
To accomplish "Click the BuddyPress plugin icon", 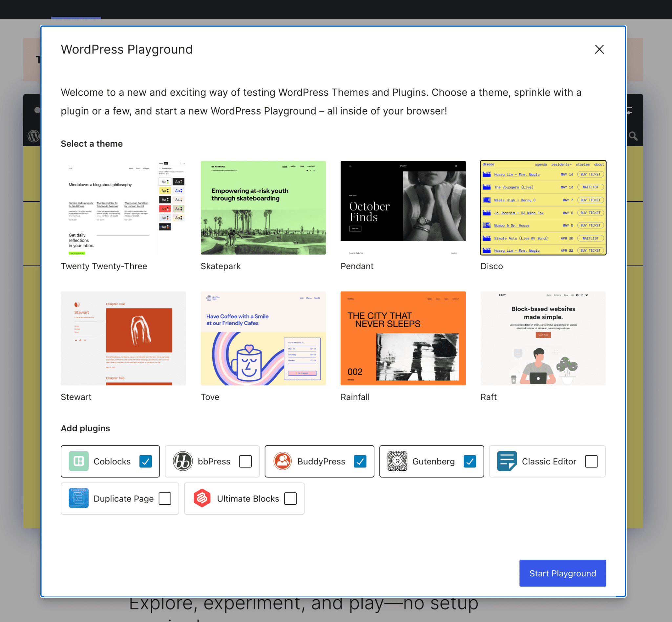I will [x=282, y=461].
